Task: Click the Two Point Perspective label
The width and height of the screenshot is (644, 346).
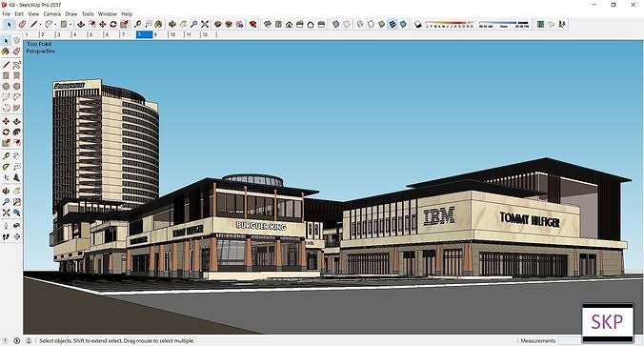Action: pyautogui.click(x=40, y=48)
